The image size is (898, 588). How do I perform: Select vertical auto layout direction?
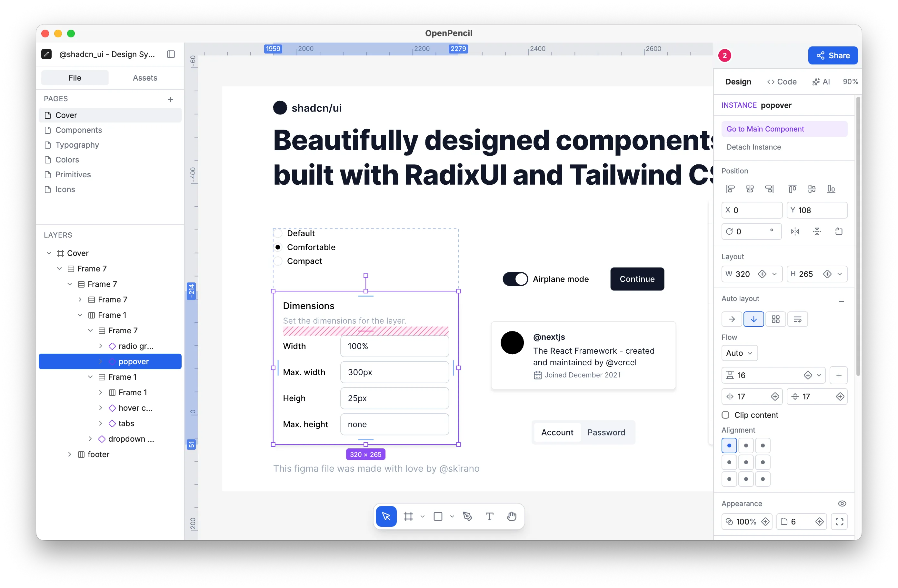click(753, 319)
